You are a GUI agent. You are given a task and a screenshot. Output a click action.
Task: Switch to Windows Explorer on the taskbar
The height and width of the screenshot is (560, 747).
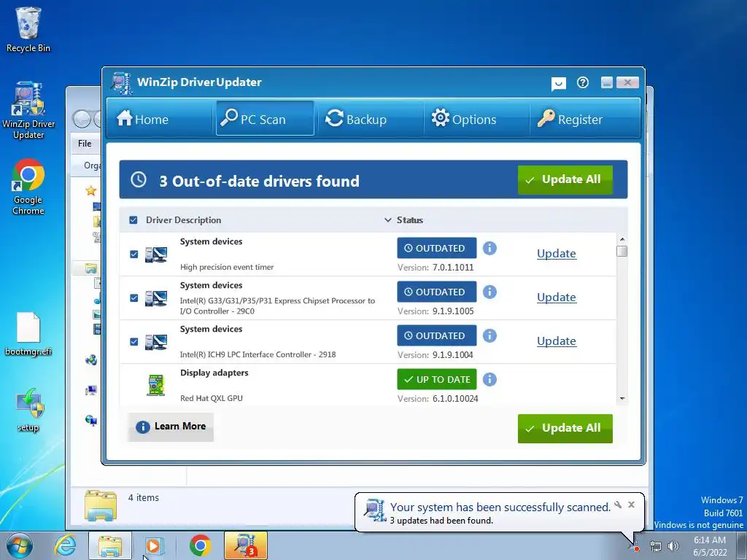(110, 545)
